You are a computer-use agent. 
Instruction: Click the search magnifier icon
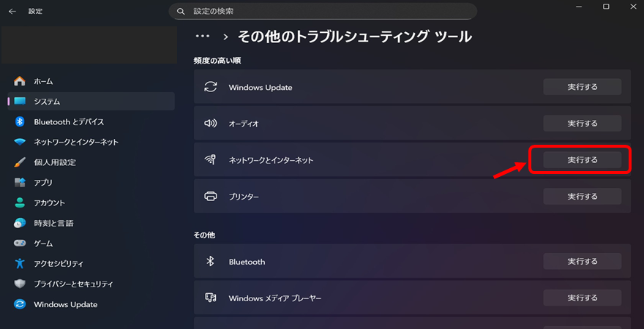(x=180, y=12)
